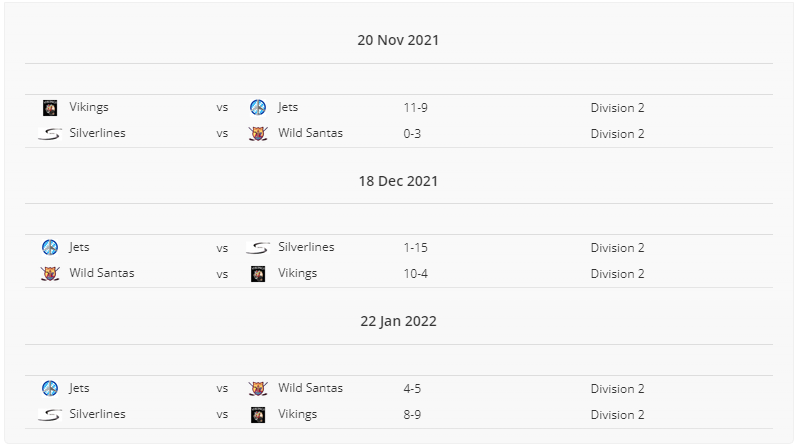Open the 11-9 match result

[415, 108]
